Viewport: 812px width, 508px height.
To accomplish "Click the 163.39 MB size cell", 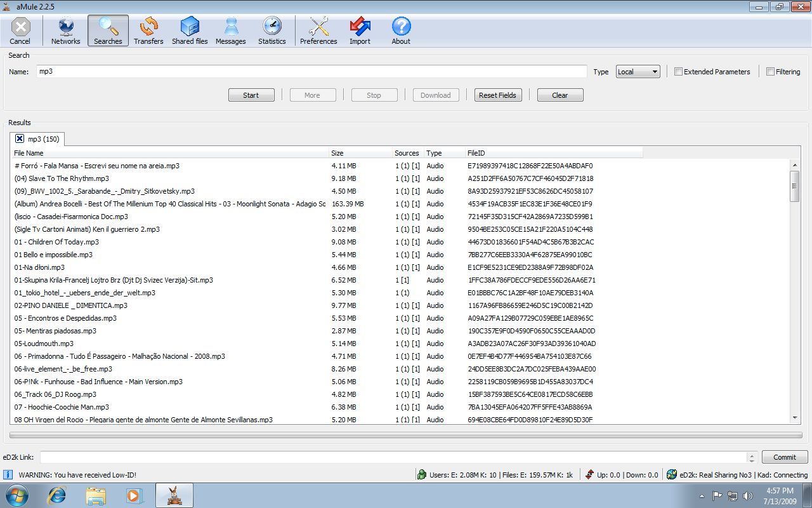I will 348,204.
